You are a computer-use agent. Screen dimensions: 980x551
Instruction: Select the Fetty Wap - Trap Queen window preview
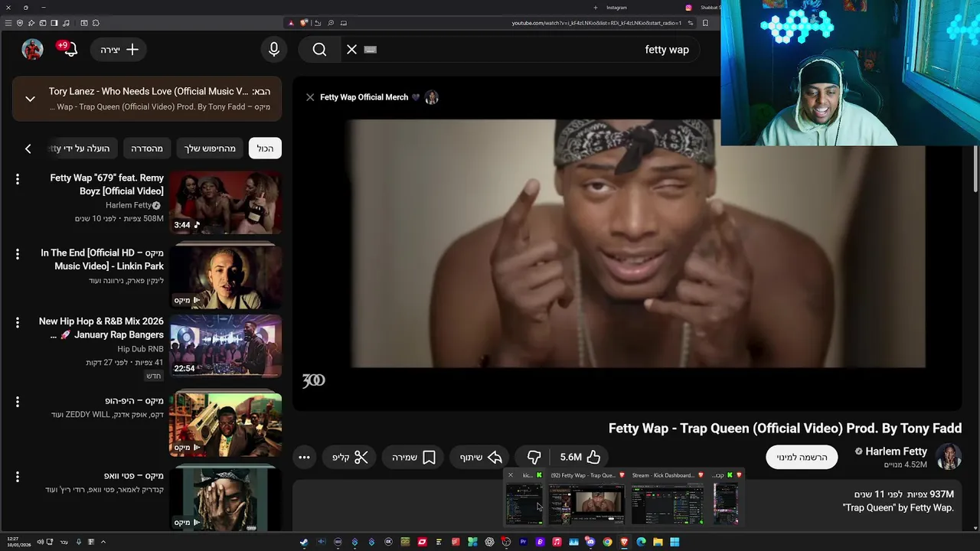click(x=587, y=499)
